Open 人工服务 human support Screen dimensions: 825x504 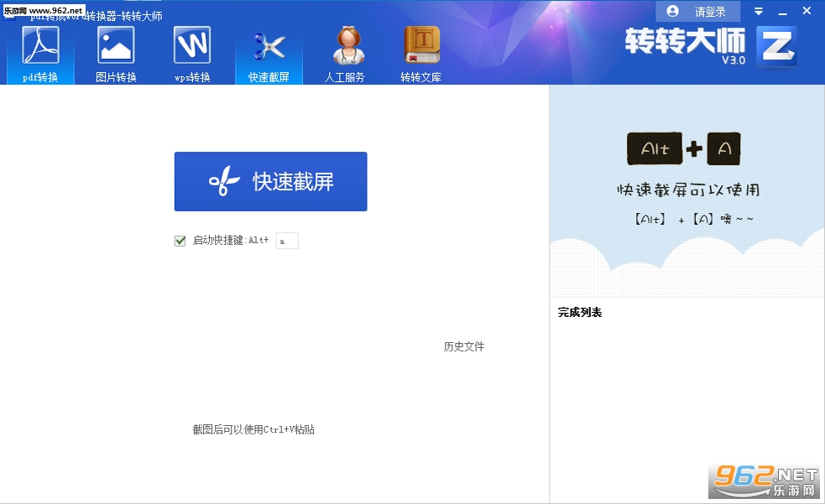pos(345,55)
